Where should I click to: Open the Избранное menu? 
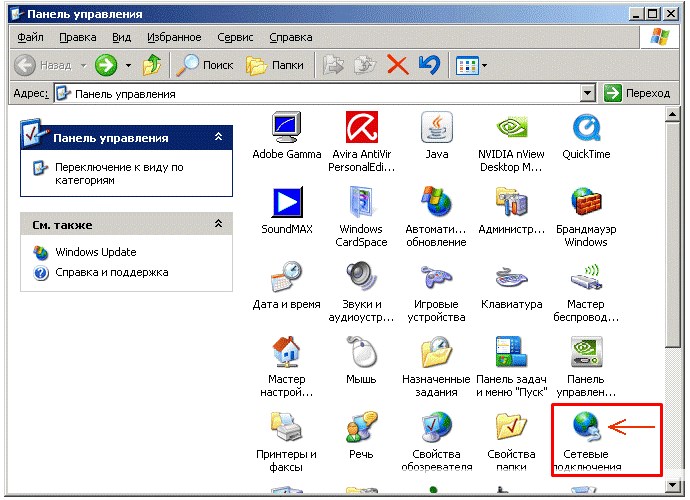174,37
